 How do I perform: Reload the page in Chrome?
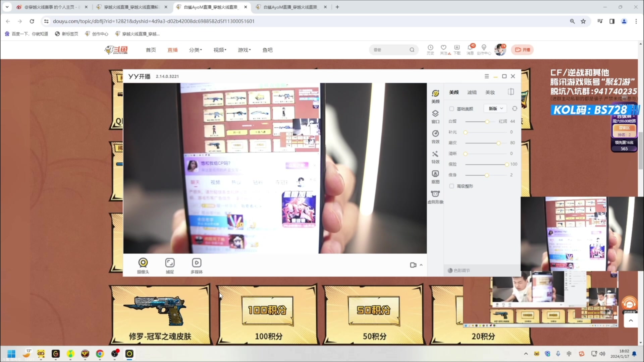coord(32,21)
